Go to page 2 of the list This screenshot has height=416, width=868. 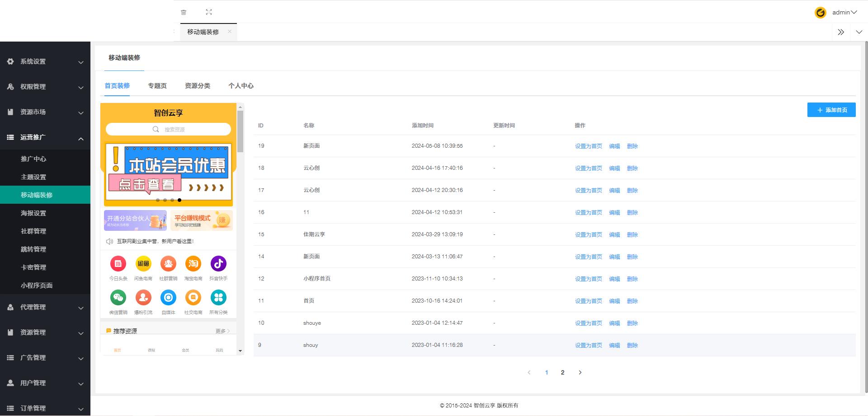(562, 373)
